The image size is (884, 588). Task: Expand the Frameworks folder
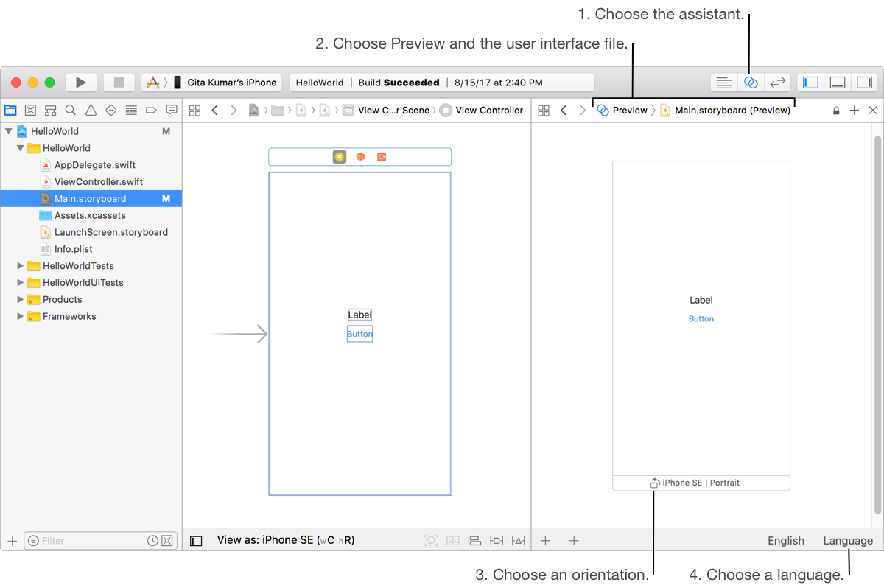tap(20, 317)
